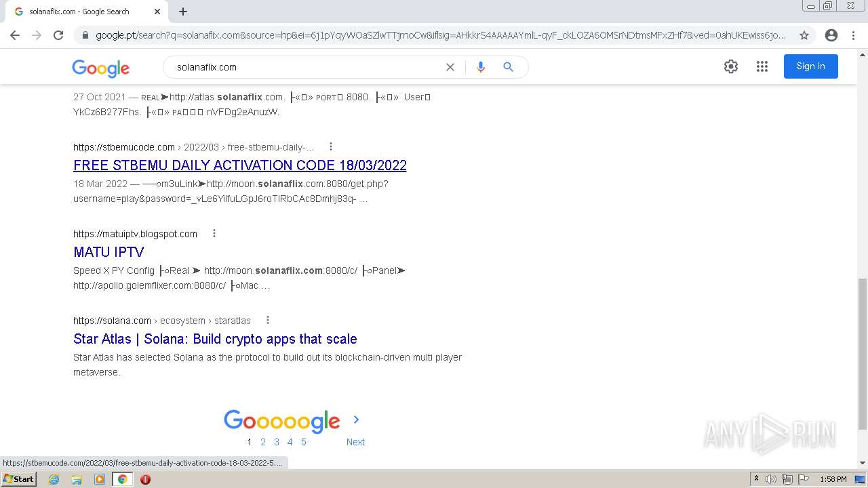
Task: Go to Google homepage via logo
Action: coord(100,68)
